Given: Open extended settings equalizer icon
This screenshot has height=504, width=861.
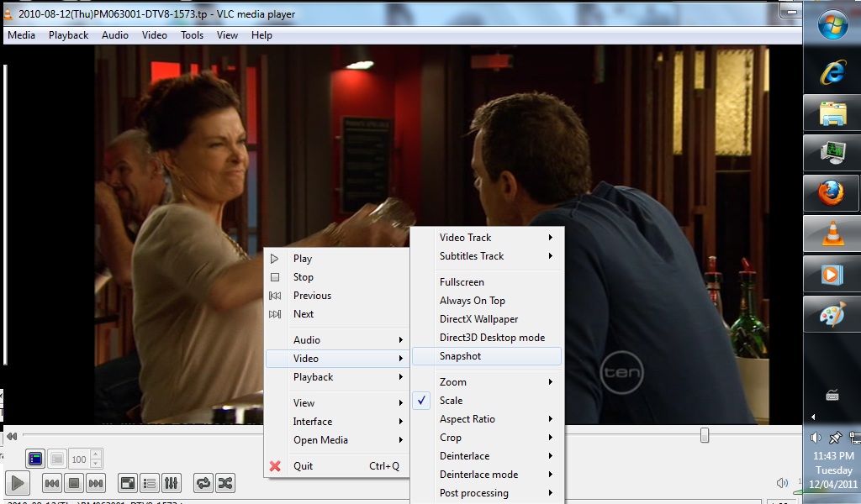Looking at the screenshot, I should [172, 483].
